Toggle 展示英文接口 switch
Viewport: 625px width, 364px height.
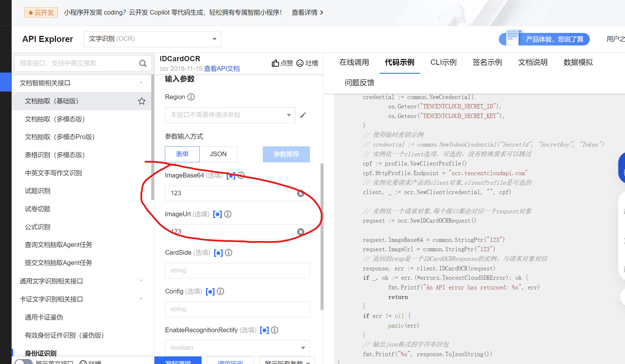click(24, 362)
